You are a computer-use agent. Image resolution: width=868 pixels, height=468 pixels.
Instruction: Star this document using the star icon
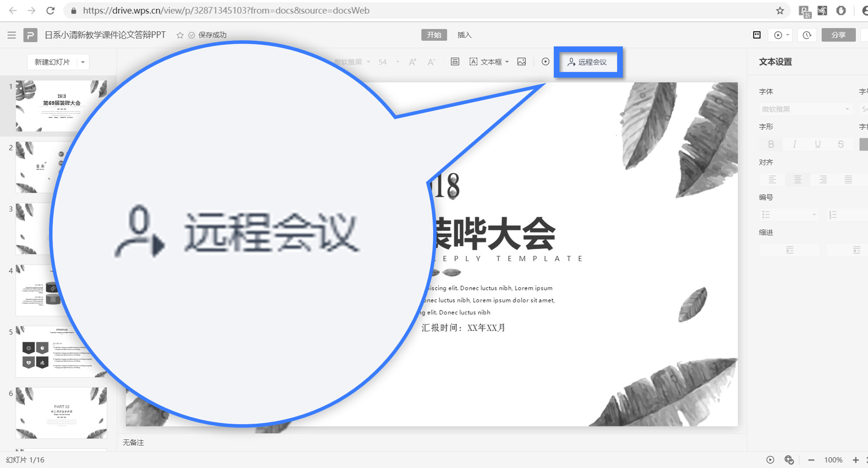point(179,35)
